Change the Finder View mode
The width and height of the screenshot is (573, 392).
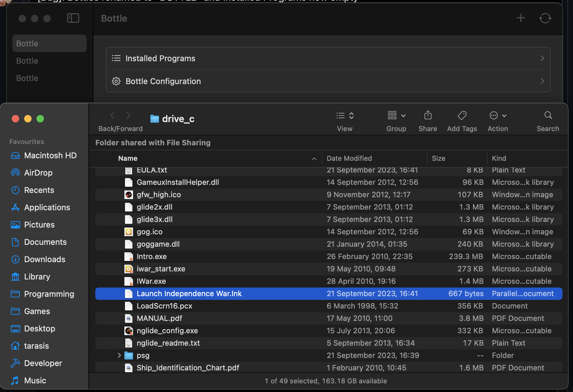(x=345, y=116)
